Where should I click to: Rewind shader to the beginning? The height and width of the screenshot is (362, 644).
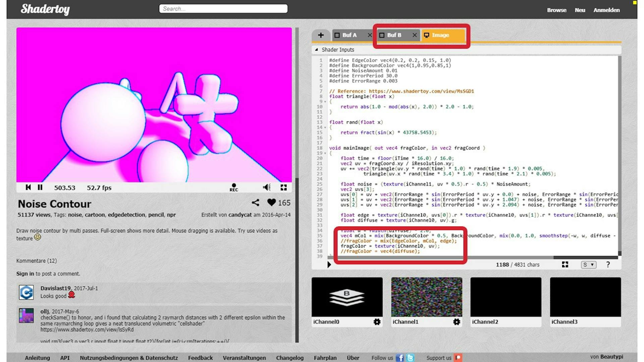click(28, 188)
